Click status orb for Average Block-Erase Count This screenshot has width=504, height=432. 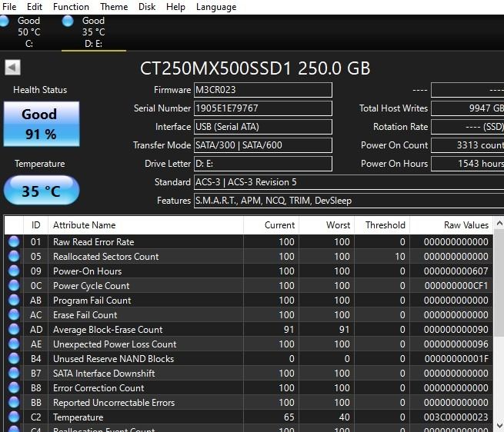point(14,330)
